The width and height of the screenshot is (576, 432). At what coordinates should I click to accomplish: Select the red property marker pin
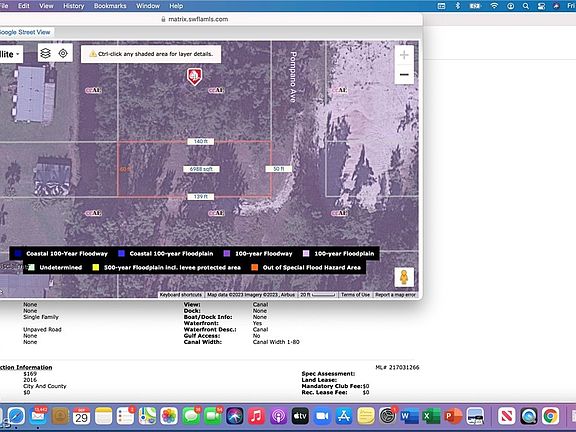pos(194,76)
